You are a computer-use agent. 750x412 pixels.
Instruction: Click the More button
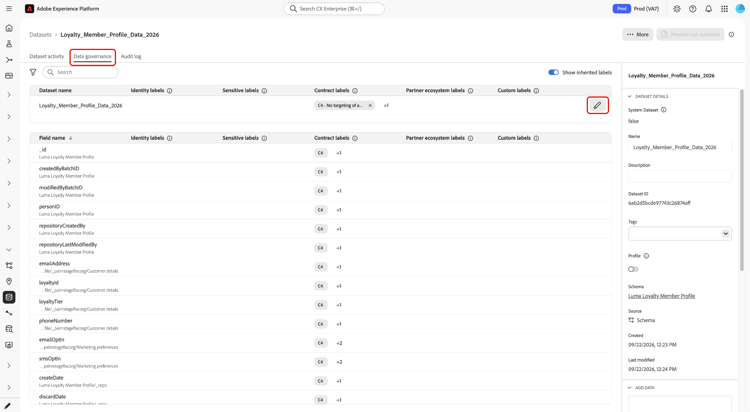638,34
